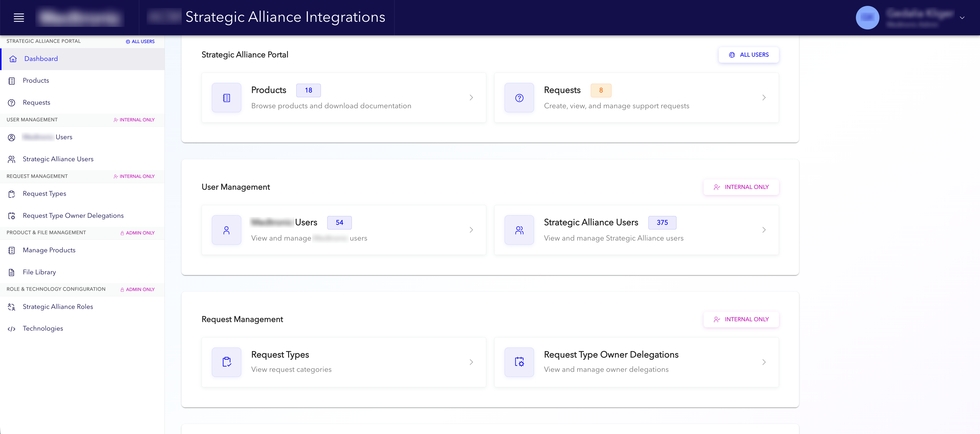The height and width of the screenshot is (434, 980).
Task: Click the INTERNAL ONLY badge in User Management section
Action: pos(741,187)
